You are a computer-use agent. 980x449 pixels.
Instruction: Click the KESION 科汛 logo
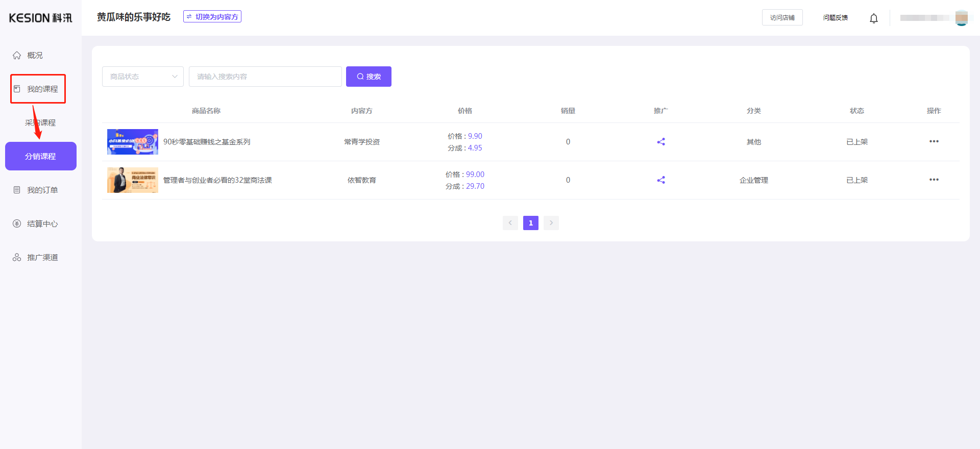click(x=40, y=18)
